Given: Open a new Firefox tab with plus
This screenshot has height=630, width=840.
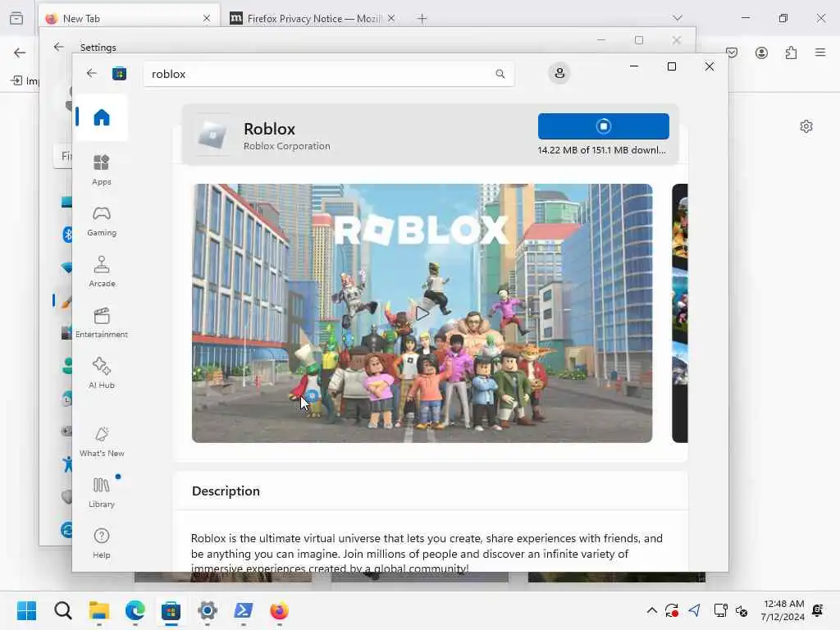Looking at the screenshot, I should tap(422, 19).
